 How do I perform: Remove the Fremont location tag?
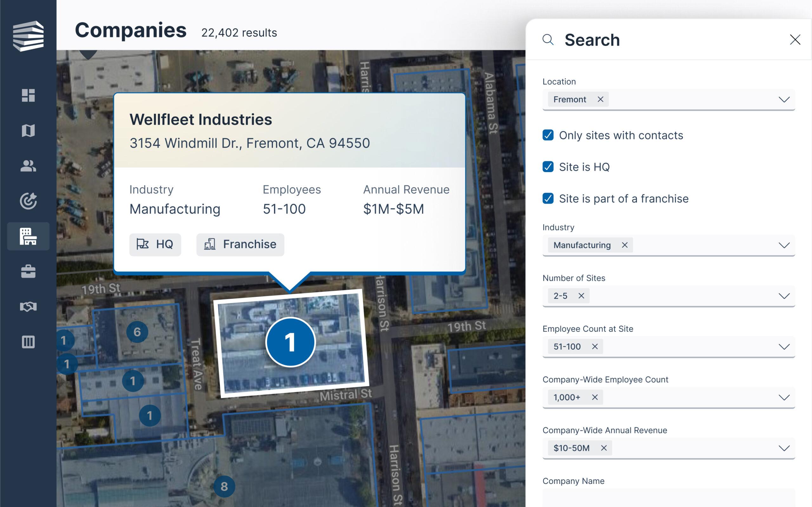point(601,99)
